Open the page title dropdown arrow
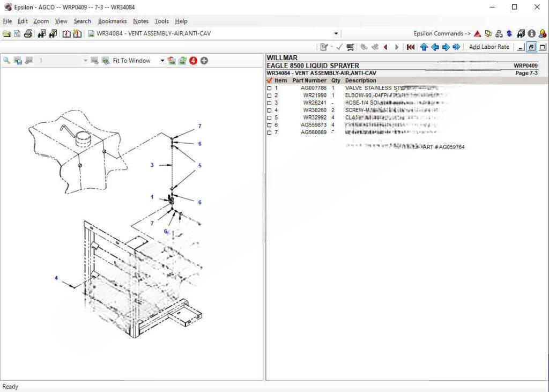This screenshot has height=392, width=549. (336, 34)
